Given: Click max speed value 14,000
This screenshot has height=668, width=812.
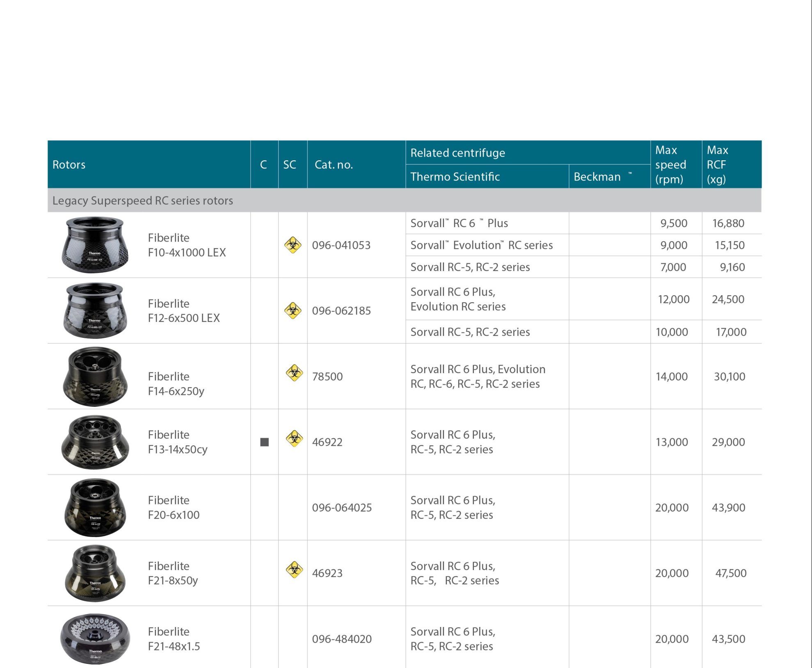Looking at the screenshot, I should coord(672,376).
